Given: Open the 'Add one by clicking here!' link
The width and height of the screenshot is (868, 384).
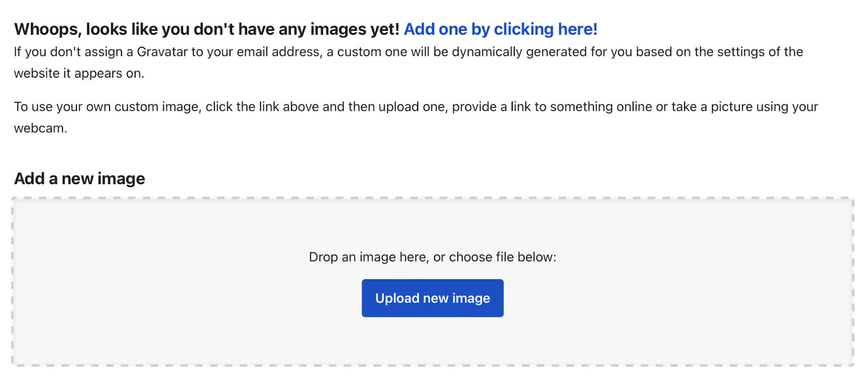Looking at the screenshot, I should click(500, 29).
